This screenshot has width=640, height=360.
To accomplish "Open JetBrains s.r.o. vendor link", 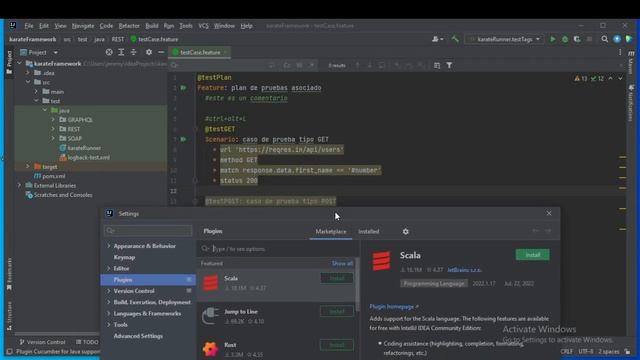I will click(x=464, y=270).
